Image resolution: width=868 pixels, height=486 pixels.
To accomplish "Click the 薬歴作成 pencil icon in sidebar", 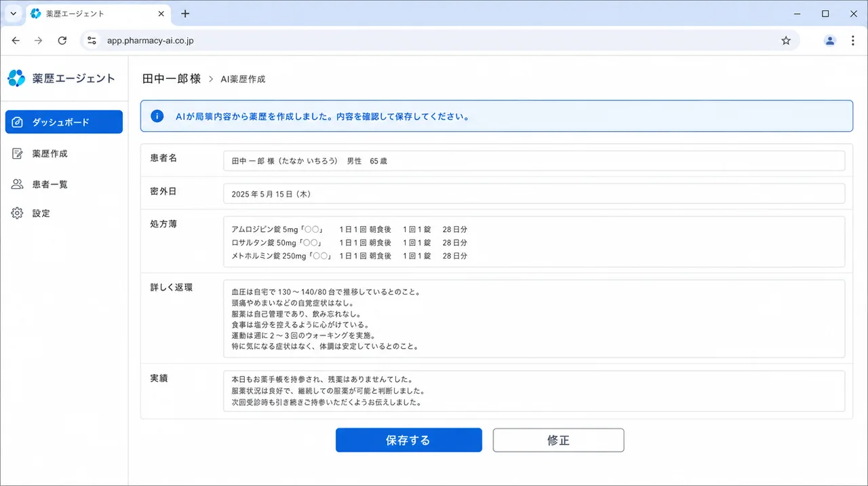I will click(x=18, y=153).
